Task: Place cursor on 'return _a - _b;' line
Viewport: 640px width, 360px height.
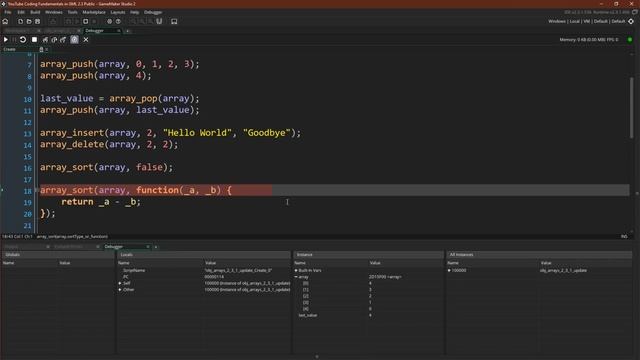Action: (101, 202)
